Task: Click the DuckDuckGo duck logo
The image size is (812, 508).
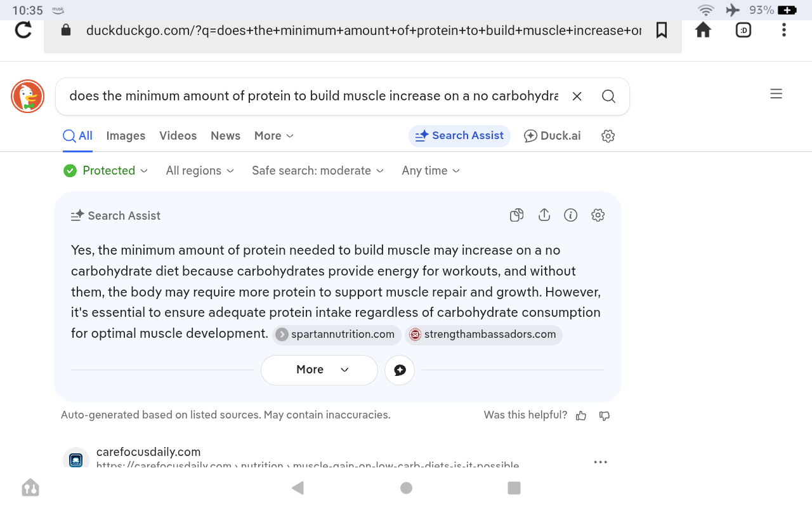Action: 27,97
